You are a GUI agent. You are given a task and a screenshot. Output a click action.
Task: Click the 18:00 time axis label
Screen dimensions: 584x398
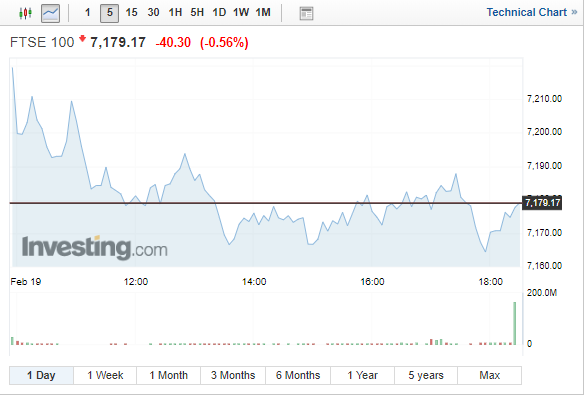click(491, 282)
